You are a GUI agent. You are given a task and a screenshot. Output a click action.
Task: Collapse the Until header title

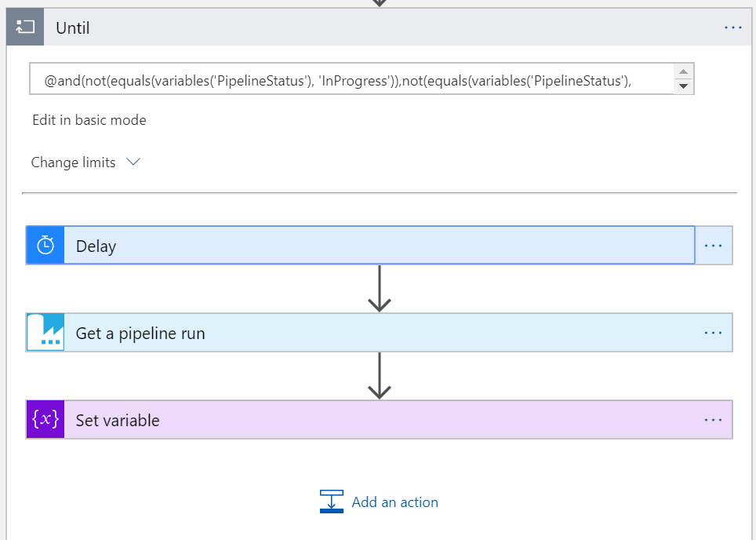pos(73,28)
